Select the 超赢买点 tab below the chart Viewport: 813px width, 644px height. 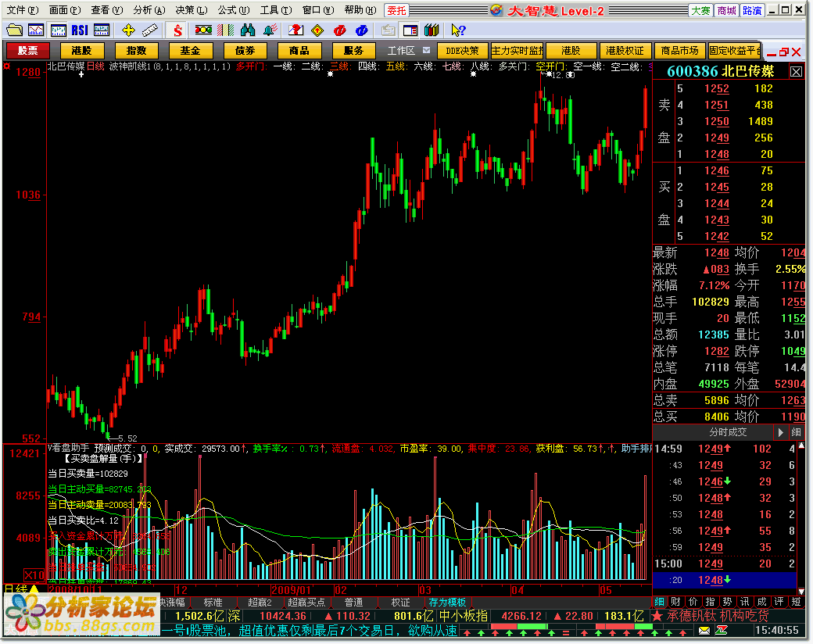click(x=306, y=602)
